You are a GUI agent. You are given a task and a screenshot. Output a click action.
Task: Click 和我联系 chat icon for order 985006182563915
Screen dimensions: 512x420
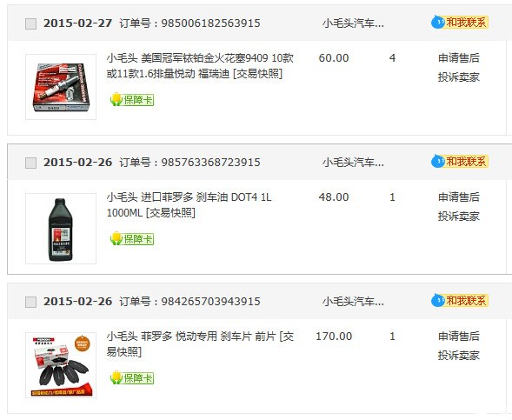pyautogui.click(x=460, y=23)
